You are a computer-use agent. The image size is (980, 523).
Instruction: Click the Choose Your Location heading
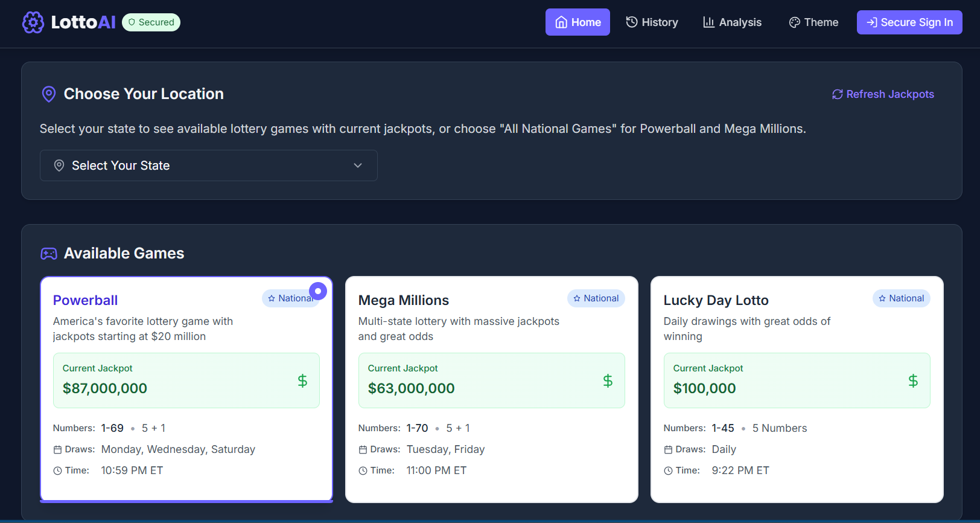coord(144,94)
